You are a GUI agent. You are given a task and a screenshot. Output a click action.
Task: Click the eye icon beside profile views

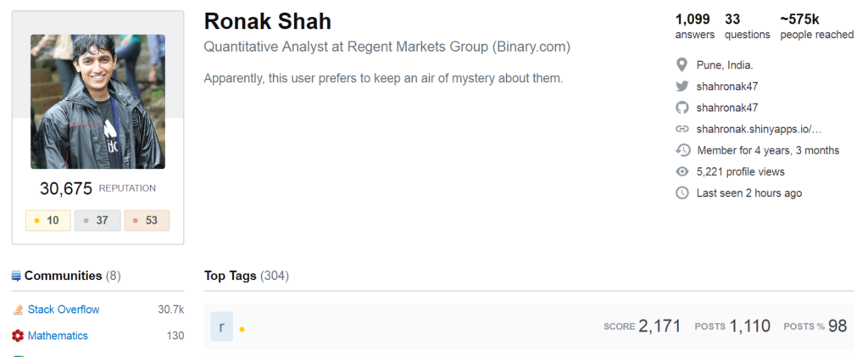point(682,171)
